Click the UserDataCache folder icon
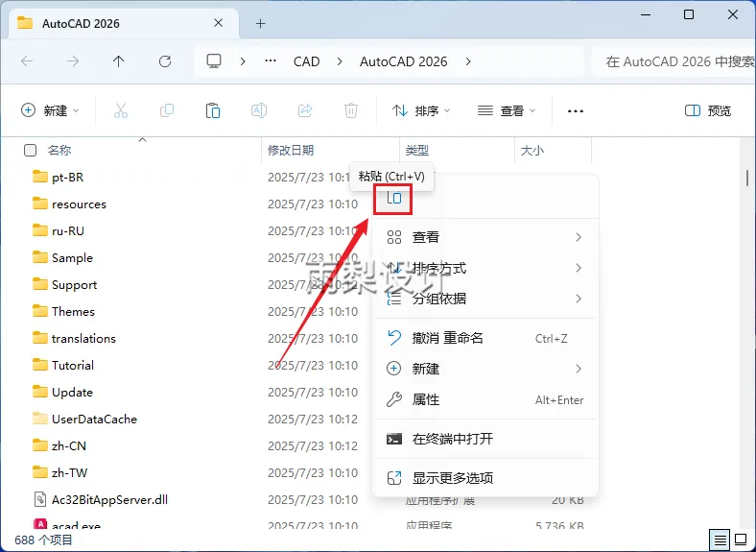This screenshot has width=756, height=552. (x=40, y=419)
